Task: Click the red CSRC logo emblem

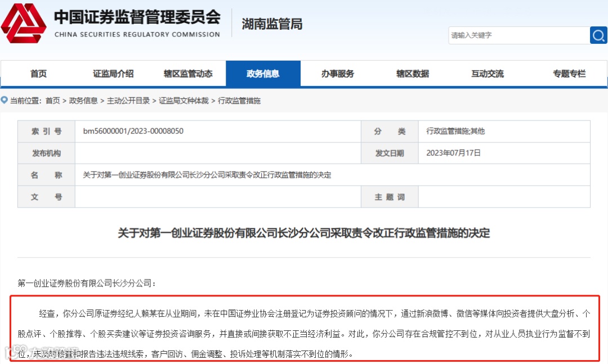Action: point(24,23)
